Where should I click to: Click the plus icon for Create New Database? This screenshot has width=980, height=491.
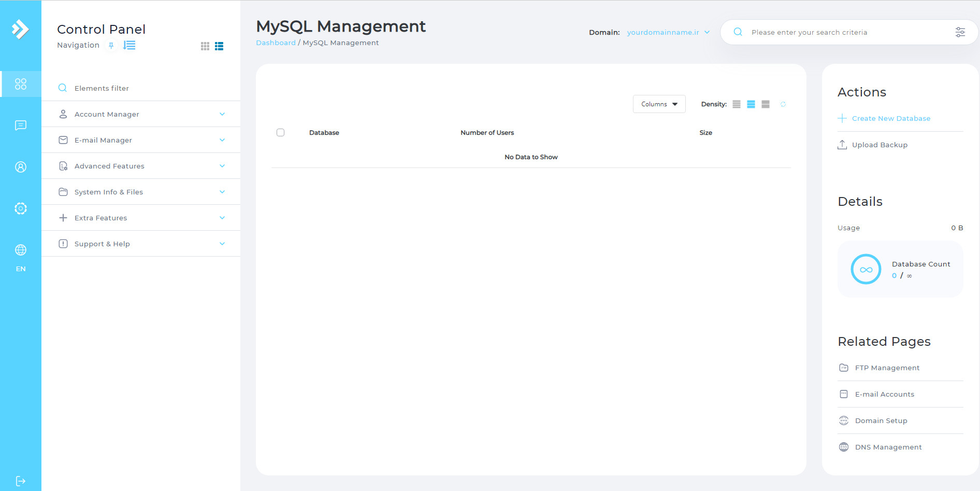pyautogui.click(x=843, y=118)
